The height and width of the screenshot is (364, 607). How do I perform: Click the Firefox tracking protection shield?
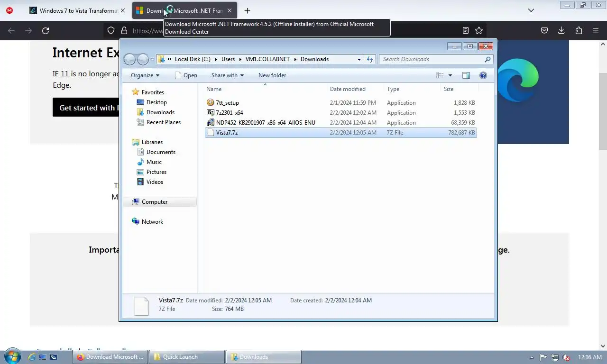tap(111, 31)
